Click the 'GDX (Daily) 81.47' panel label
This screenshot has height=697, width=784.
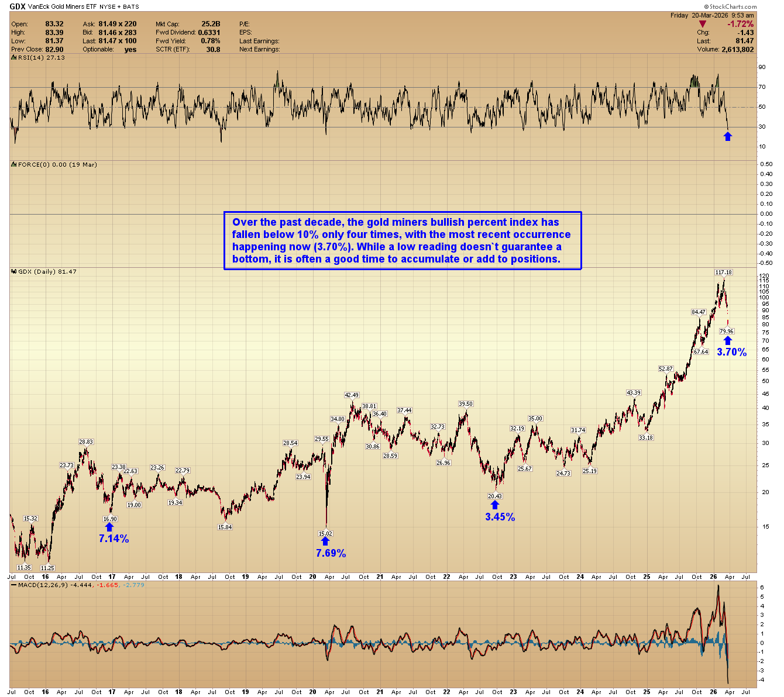pos(47,272)
